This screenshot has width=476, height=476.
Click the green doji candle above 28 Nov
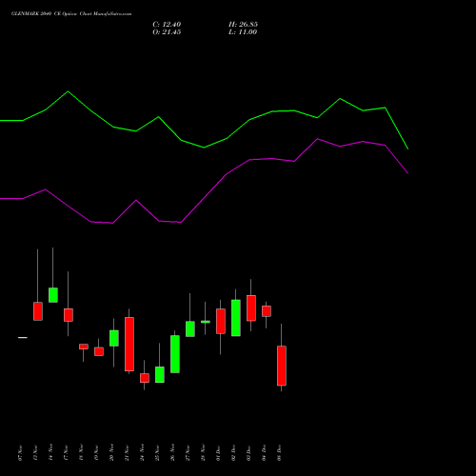(206, 322)
